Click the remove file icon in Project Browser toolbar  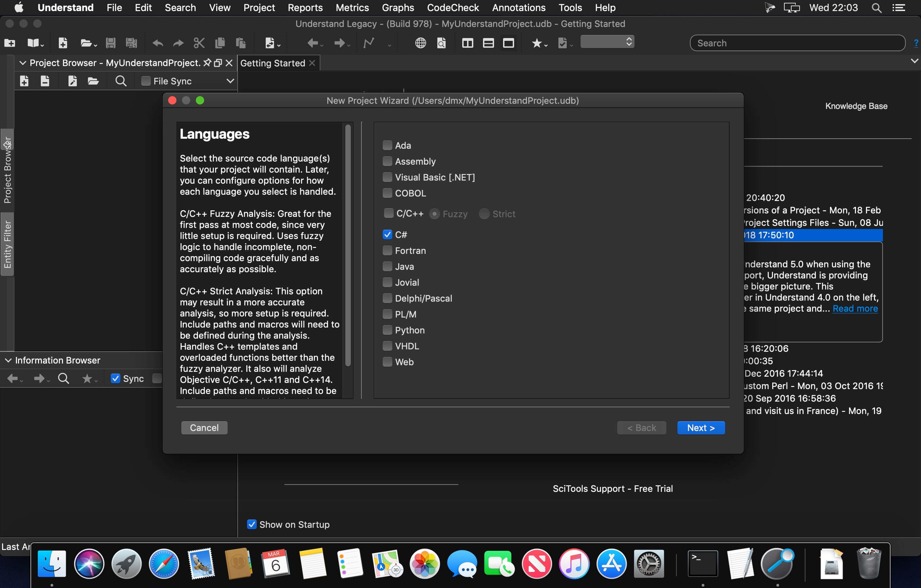[x=45, y=81]
